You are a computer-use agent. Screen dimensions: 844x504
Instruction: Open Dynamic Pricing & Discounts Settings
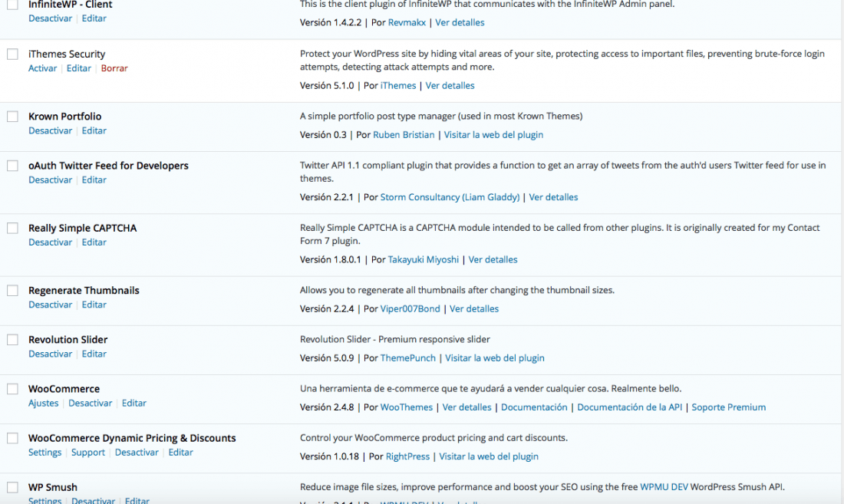(45, 453)
